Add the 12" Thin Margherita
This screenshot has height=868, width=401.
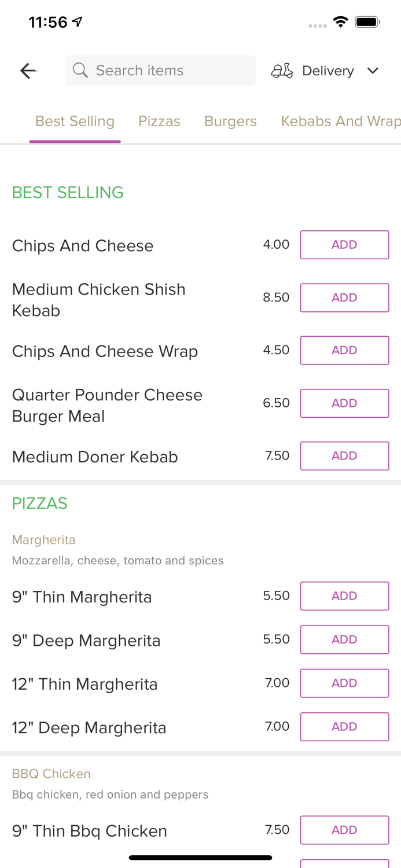tap(344, 683)
